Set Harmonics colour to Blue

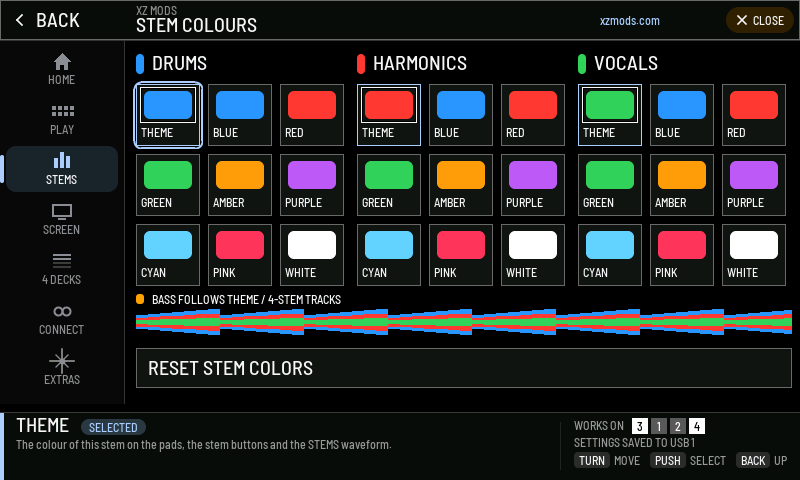[461, 115]
